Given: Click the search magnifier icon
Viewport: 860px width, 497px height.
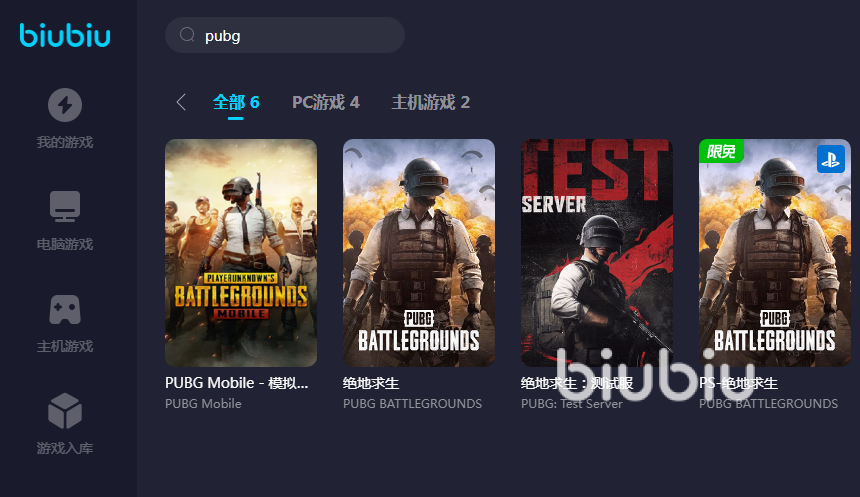Looking at the screenshot, I should 187,35.
